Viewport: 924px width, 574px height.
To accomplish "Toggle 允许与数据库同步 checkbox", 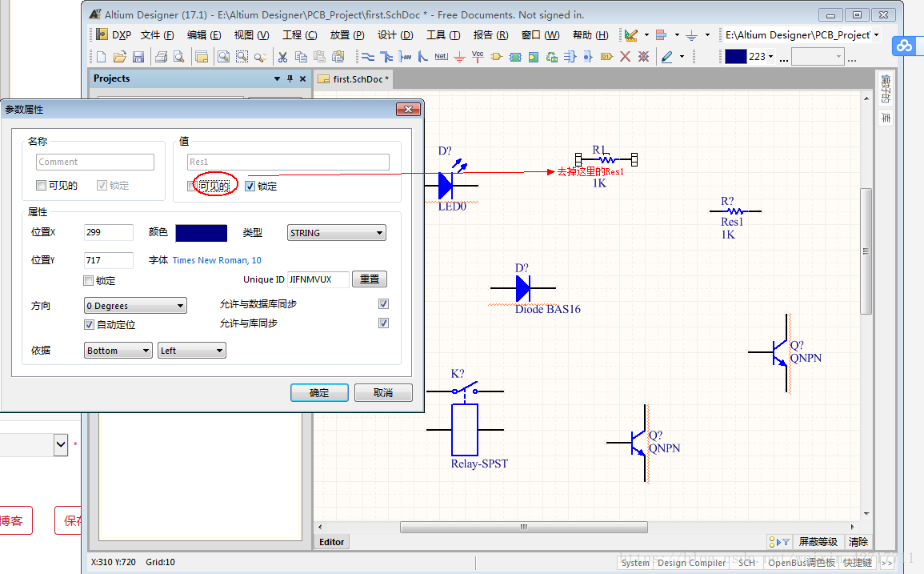I will click(x=384, y=304).
